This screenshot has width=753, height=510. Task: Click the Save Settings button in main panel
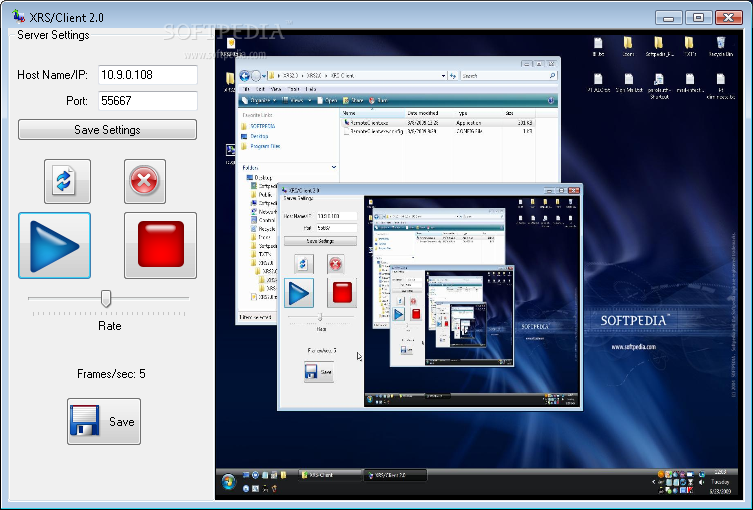107,130
